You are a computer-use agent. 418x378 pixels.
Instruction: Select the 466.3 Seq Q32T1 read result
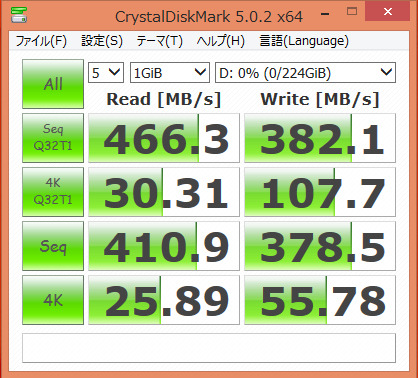click(x=164, y=138)
